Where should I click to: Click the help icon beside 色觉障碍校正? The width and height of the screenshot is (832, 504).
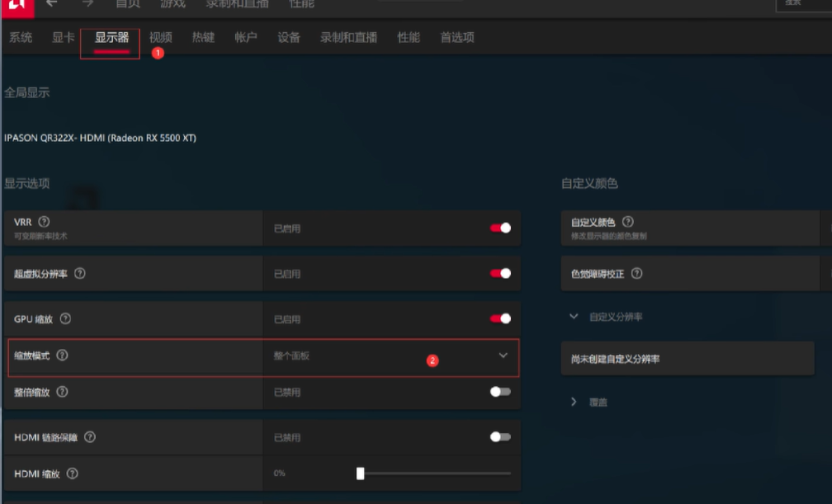pos(636,273)
